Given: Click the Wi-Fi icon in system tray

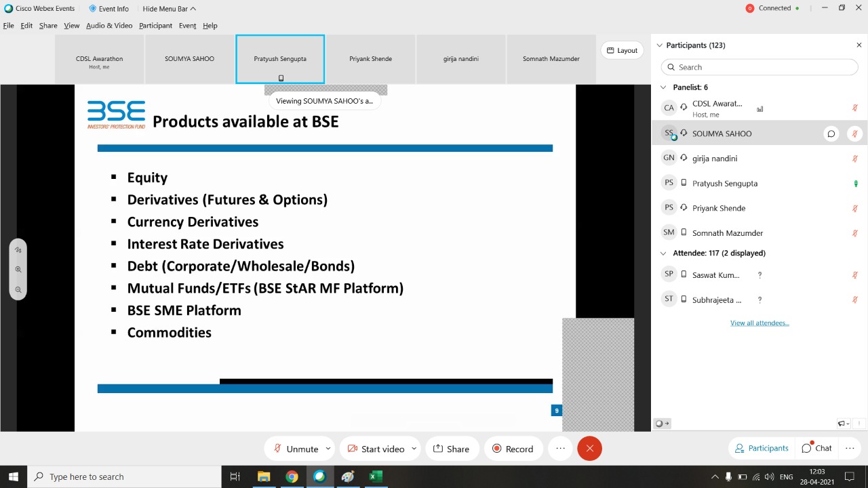Looking at the screenshot, I should (x=756, y=476).
